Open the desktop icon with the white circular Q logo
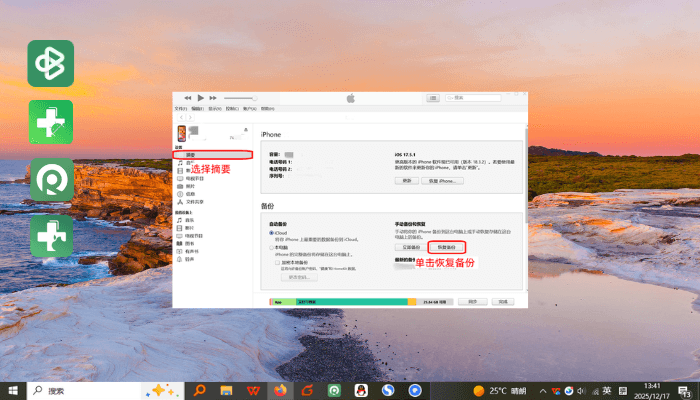 [52, 179]
